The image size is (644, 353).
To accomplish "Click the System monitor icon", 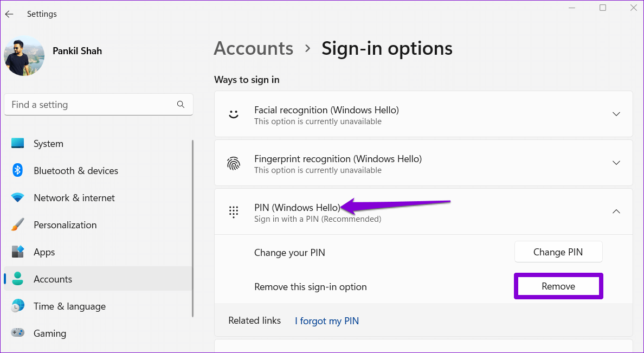I will click(18, 143).
